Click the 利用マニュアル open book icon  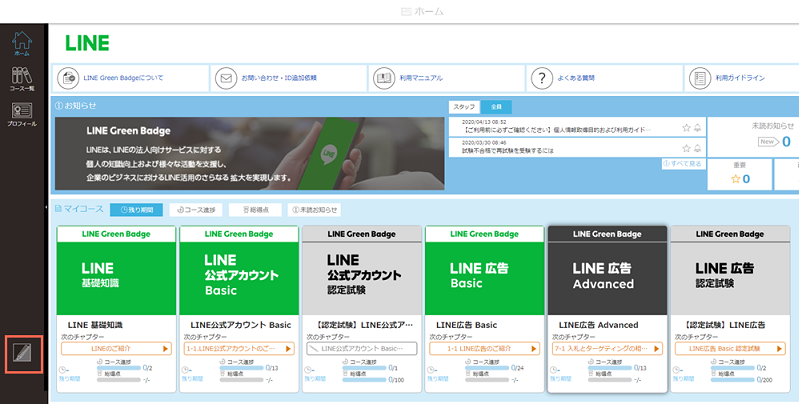coord(384,78)
